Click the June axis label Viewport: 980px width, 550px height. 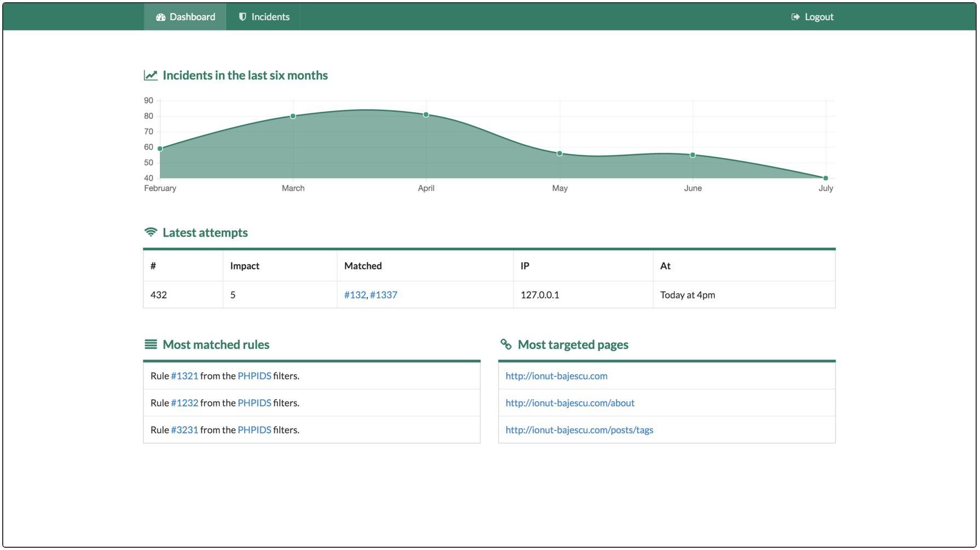693,188
